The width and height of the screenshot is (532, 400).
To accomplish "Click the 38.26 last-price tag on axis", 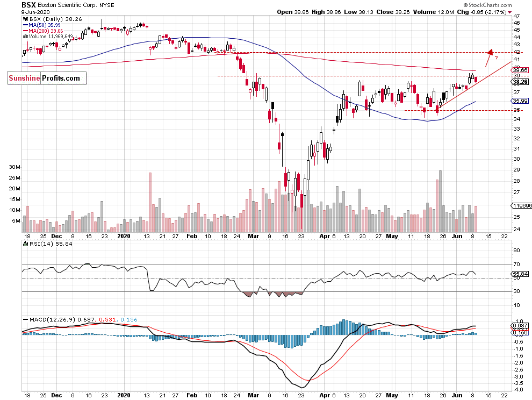I will 520,82.
